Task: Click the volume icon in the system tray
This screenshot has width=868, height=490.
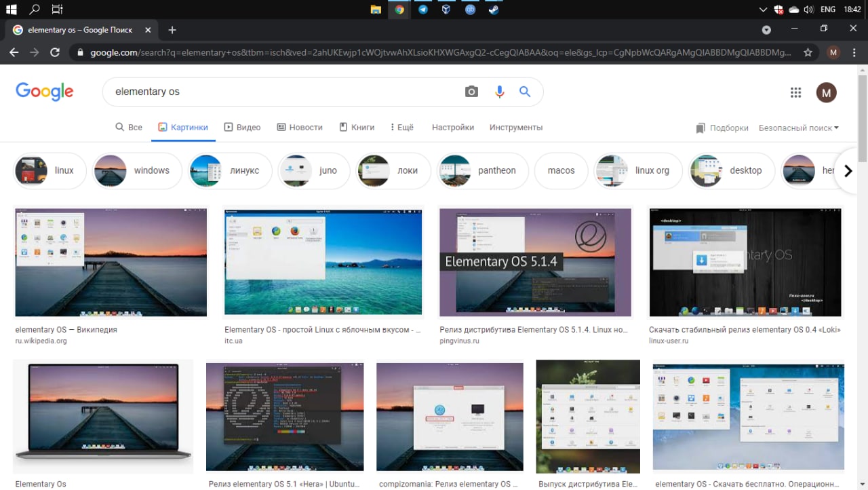Action: tap(808, 10)
